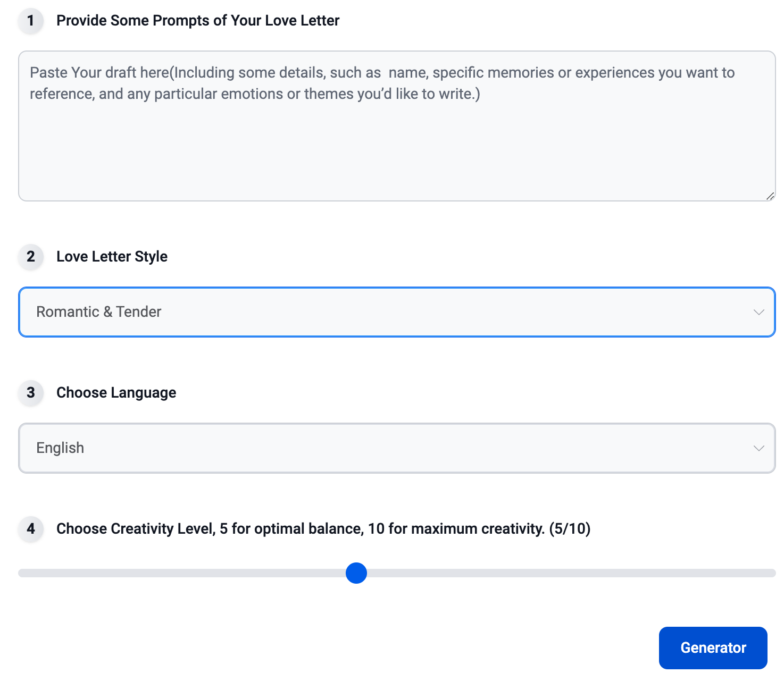Open the Romantic & Tender style selector
This screenshot has width=784, height=673.
[397, 312]
